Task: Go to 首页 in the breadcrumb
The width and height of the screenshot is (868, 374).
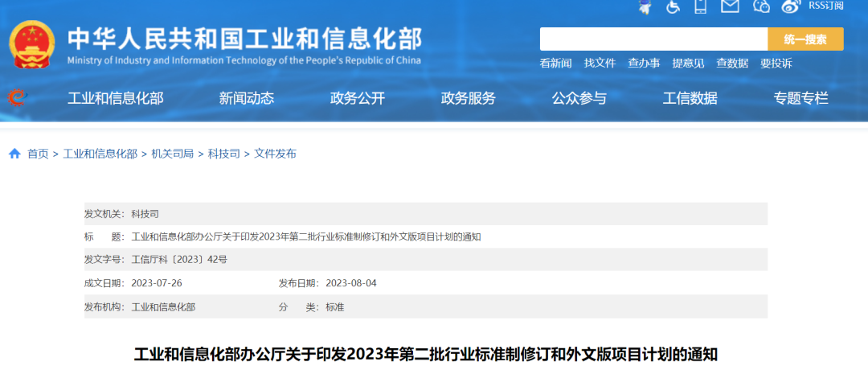Action: click(39, 154)
